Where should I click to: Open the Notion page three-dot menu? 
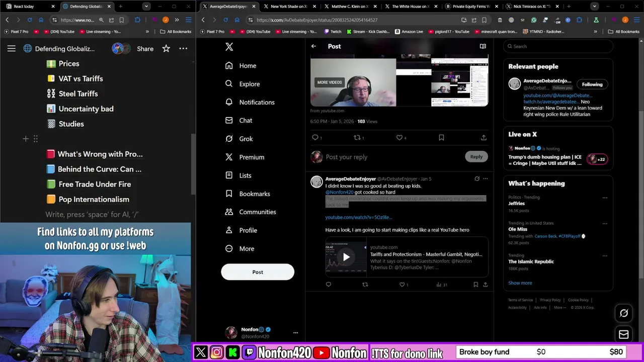coord(183,49)
